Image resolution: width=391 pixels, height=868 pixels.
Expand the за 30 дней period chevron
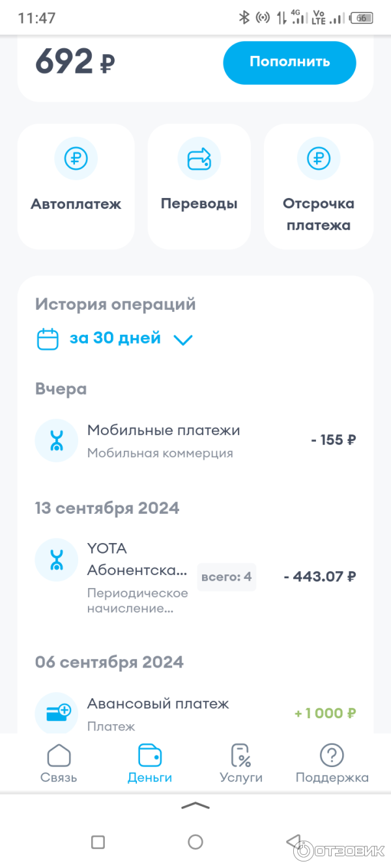pyautogui.click(x=183, y=339)
